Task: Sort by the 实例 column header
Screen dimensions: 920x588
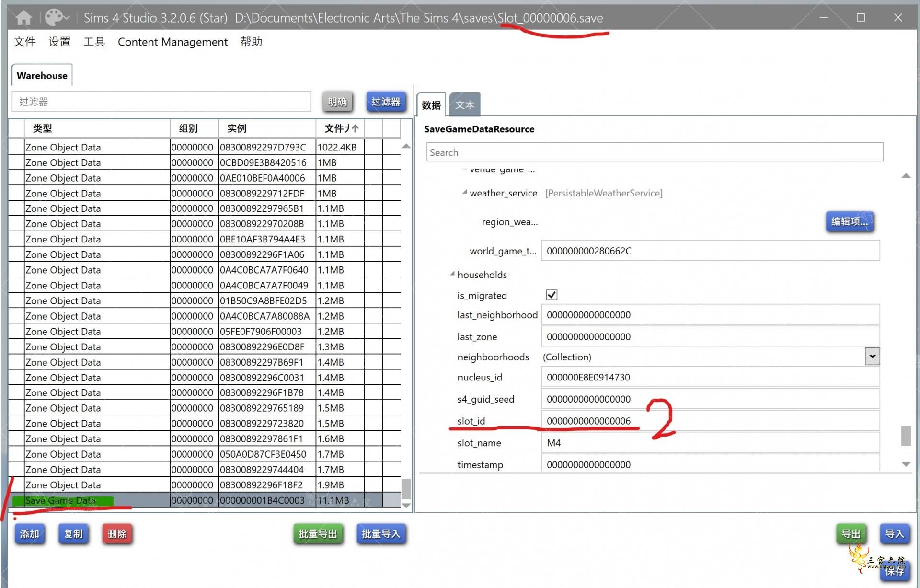Action: pyautogui.click(x=267, y=128)
